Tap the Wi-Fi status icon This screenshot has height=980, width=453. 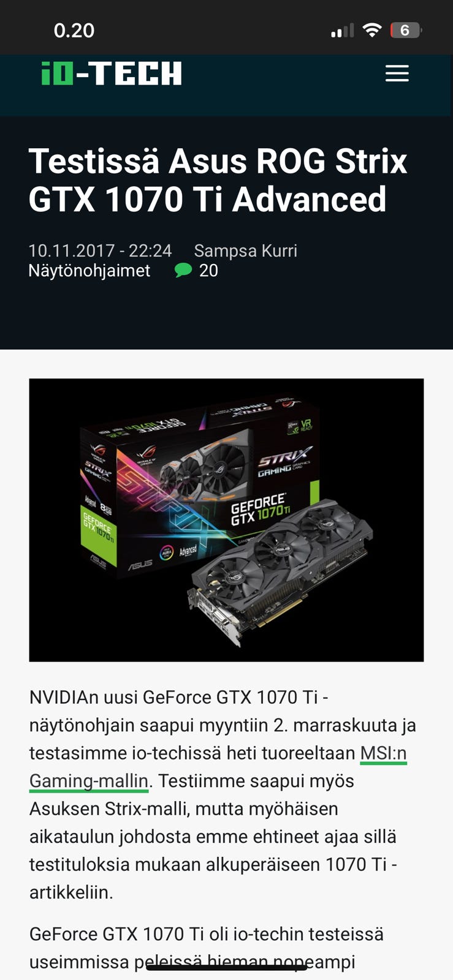coord(372,30)
